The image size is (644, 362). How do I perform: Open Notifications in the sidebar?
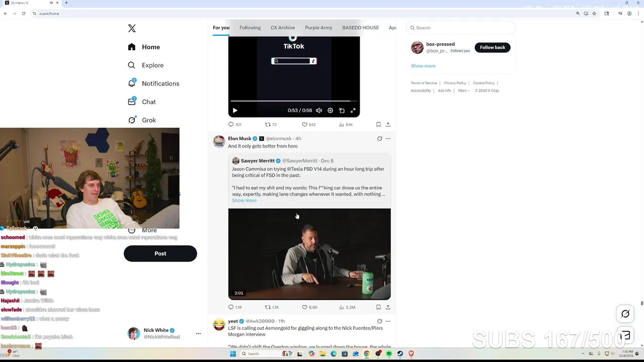(x=153, y=83)
